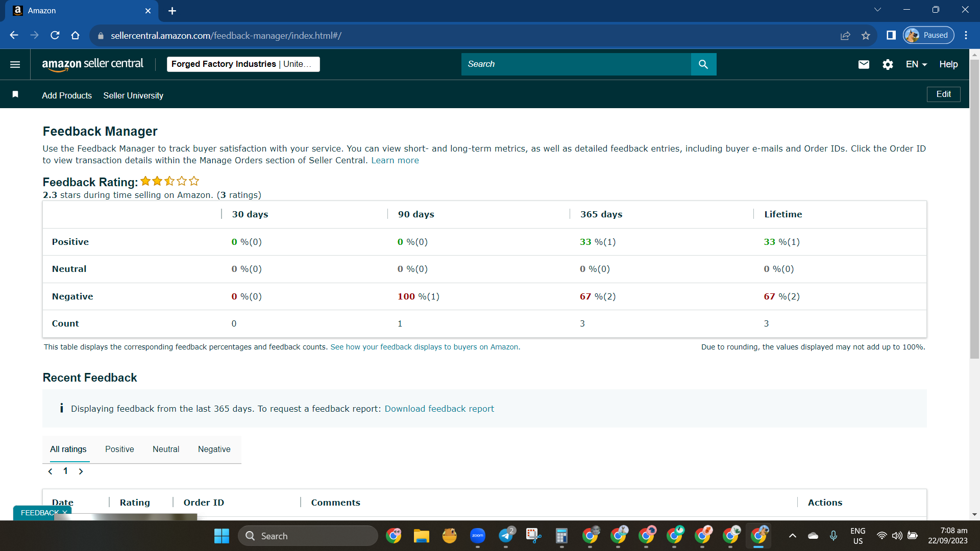Open the Seller Central hamburger menu
980x551 pixels.
[x=15, y=64]
